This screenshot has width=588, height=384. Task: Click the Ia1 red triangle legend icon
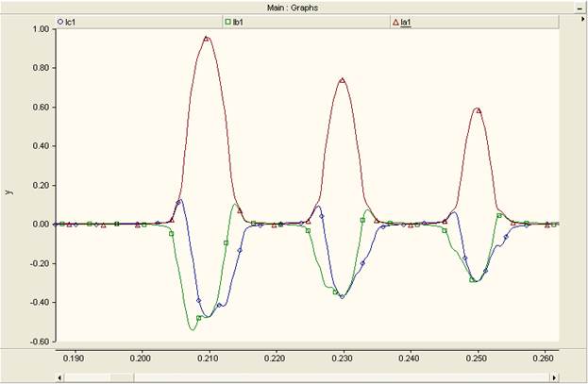pos(395,23)
